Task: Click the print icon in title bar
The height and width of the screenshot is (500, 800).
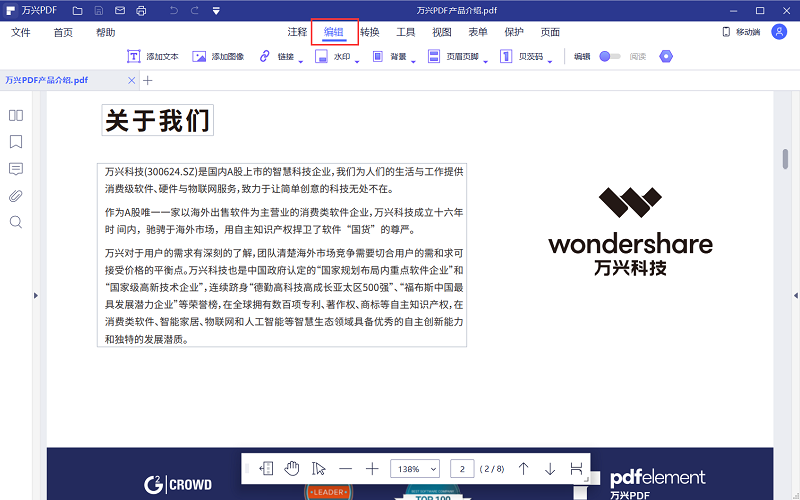Action: pyautogui.click(x=141, y=11)
